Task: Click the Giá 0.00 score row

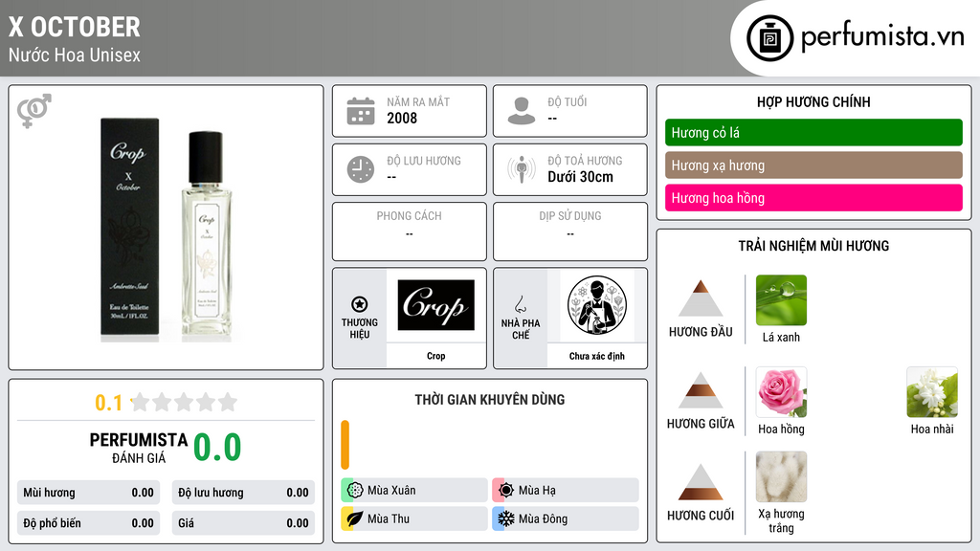Action: point(243,523)
